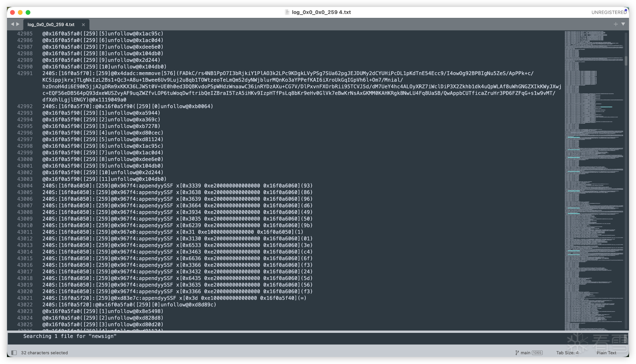Click the editor vertical scrollbar handle
Screen dimensions: 636x364
point(626,61)
